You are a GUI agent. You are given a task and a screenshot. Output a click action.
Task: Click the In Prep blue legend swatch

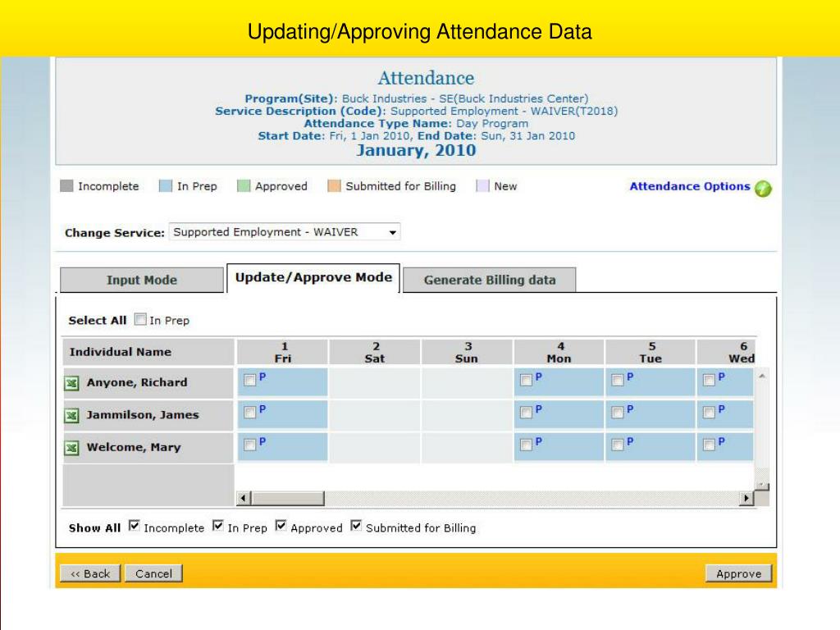pyautogui.click(x=166, y=186)
